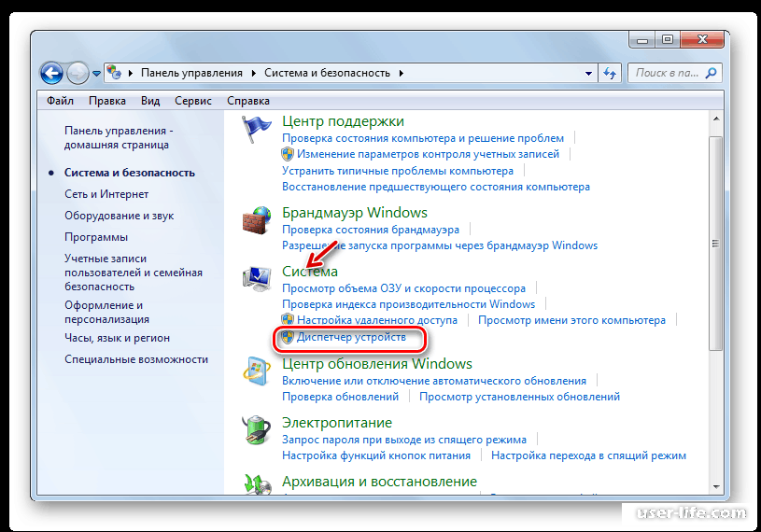This screenshot has width=761, height=532.
Task: Click Проверка индекса производительности Windows
Action: tap(409, 304)
